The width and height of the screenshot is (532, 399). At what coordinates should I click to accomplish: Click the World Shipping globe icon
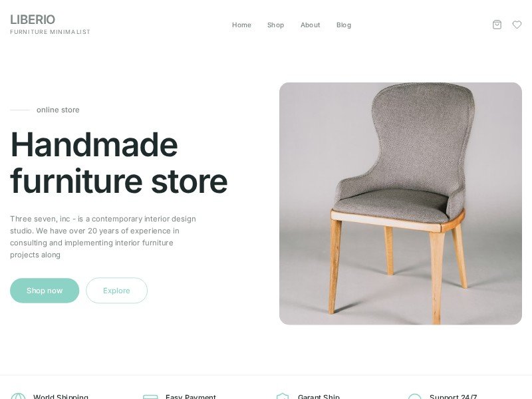(18, 396)
